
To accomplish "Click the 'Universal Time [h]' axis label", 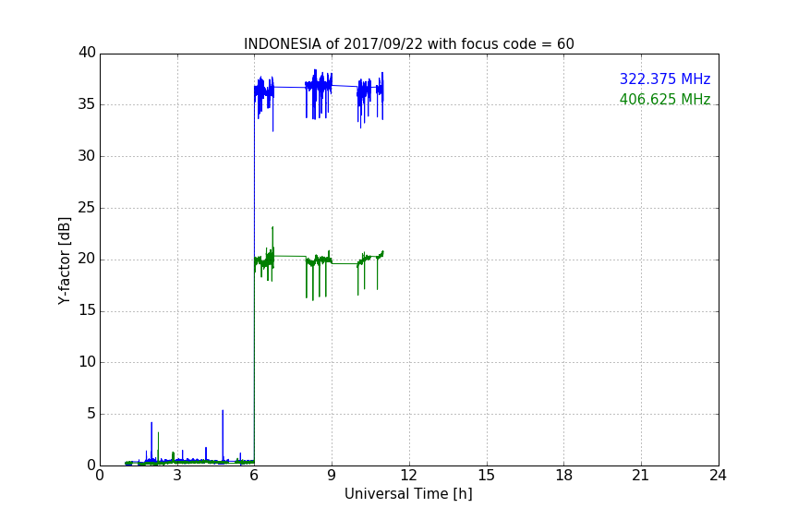I will click(x=408, y=494).
